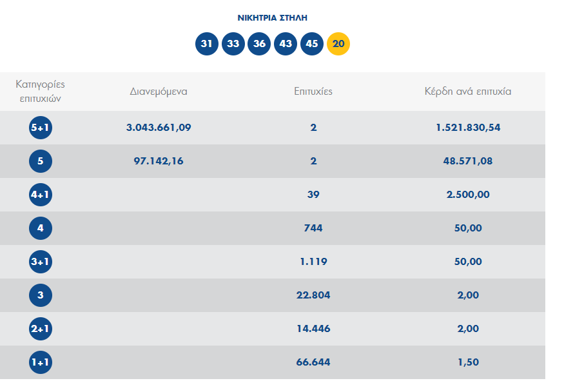This screenshot has height=392, width=564.
Task: Select the 4+1 category badge
Action: tap(41, 195)
